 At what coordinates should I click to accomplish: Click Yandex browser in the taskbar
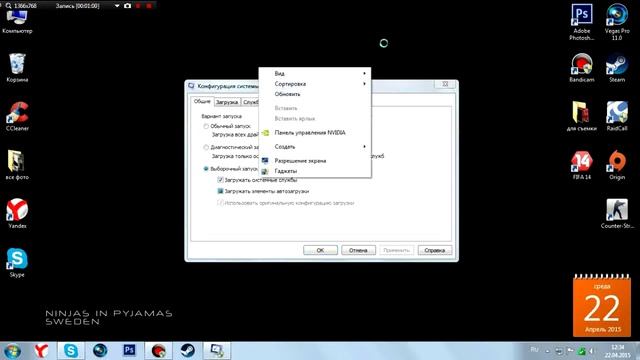point(41,351)
